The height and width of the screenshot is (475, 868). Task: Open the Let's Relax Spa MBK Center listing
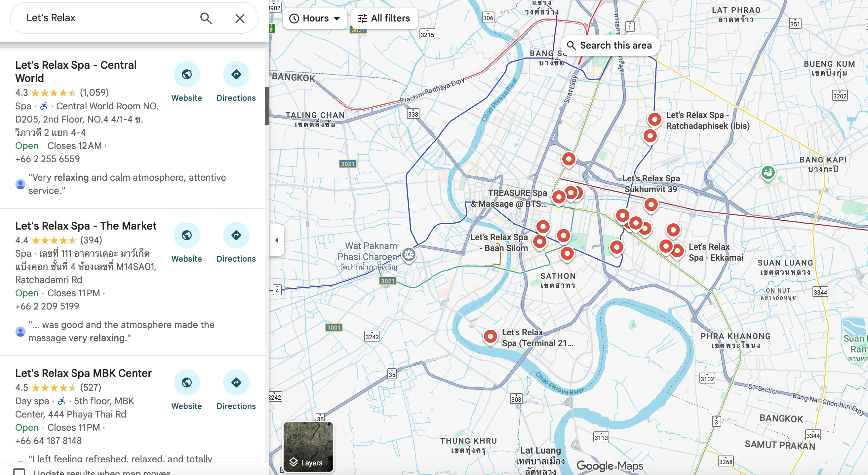click(x=83, y=373)
